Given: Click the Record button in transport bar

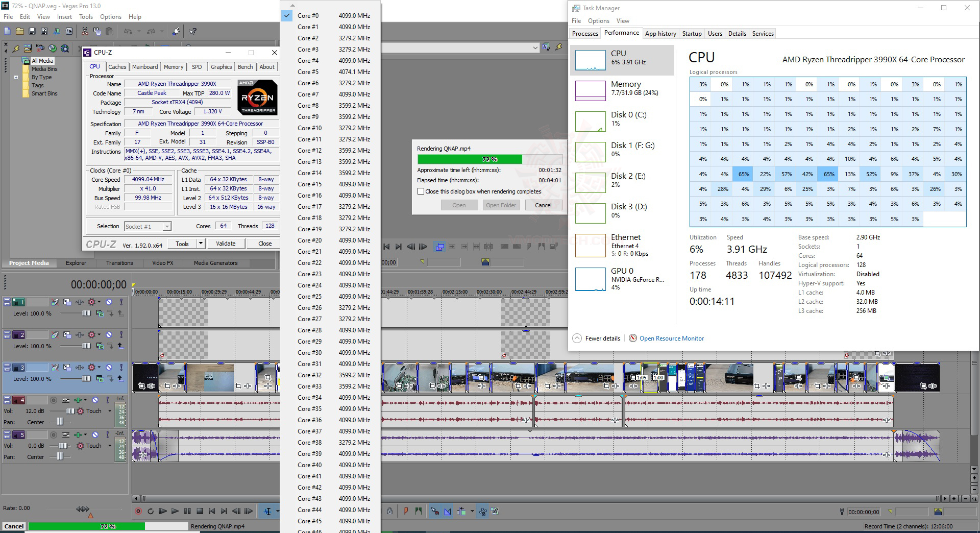Looking at the screenshot, I should tap(138, 511).
